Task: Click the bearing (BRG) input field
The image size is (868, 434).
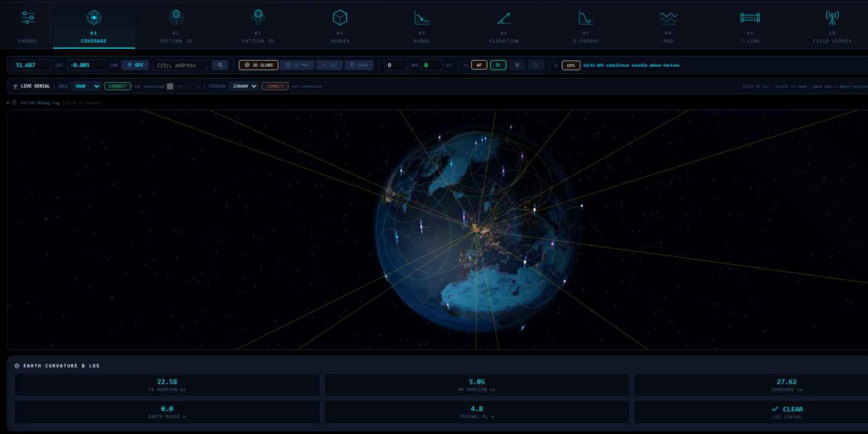Action: pyautogui.click(x=395, y=65)
